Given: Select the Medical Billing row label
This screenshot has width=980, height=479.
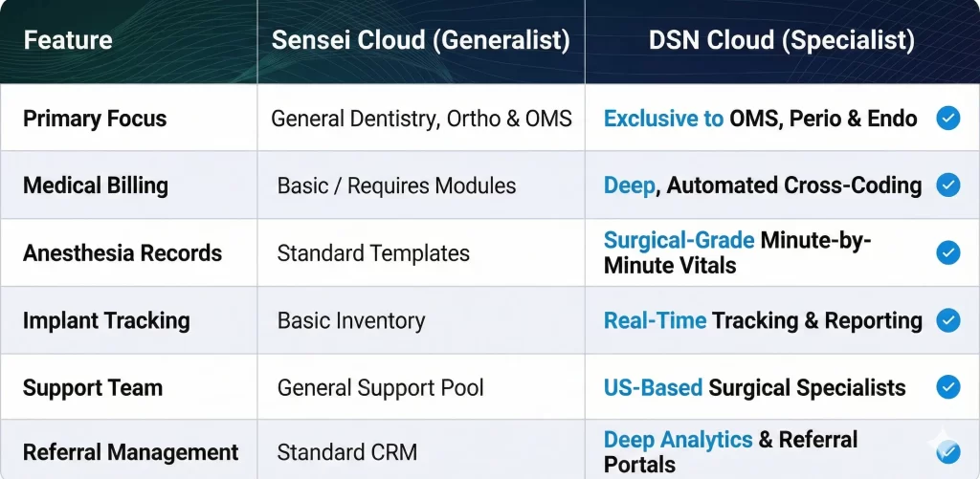Looking at the screenshot, I should 96,185.
